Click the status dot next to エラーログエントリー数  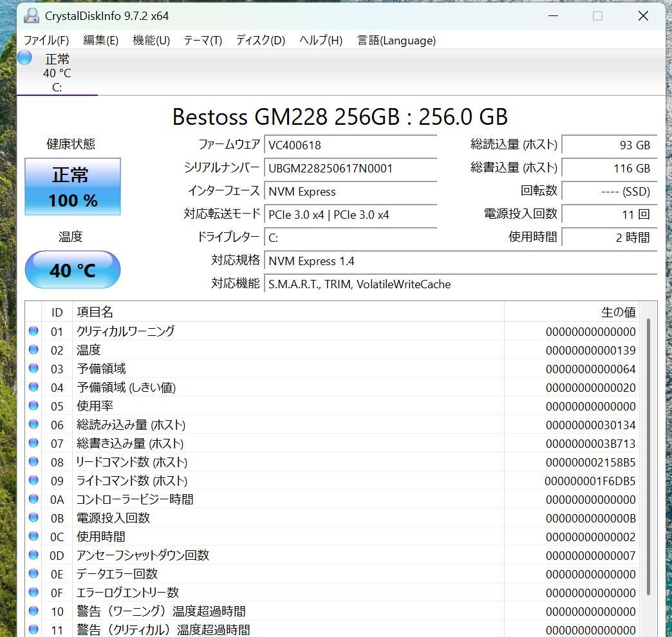pos(33,593)
